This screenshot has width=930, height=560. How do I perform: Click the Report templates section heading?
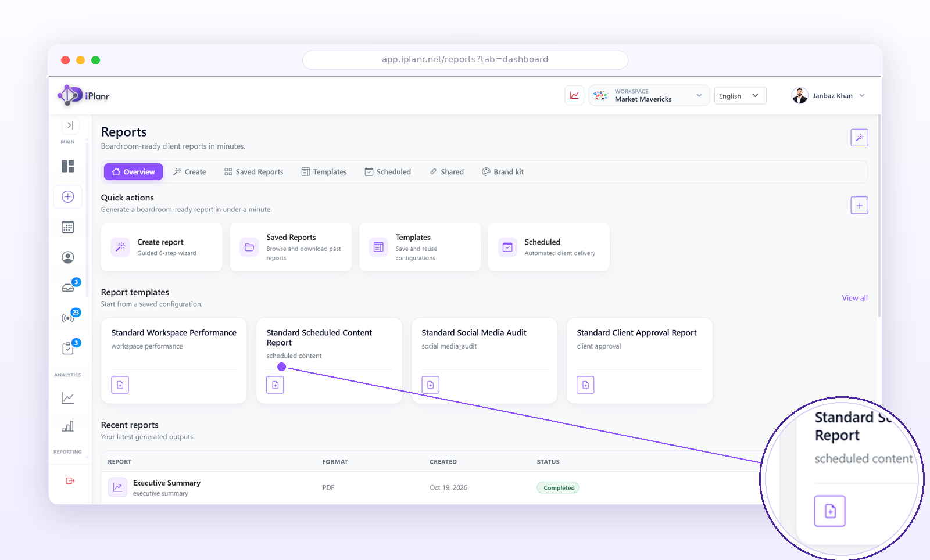[x=135, y=292]
